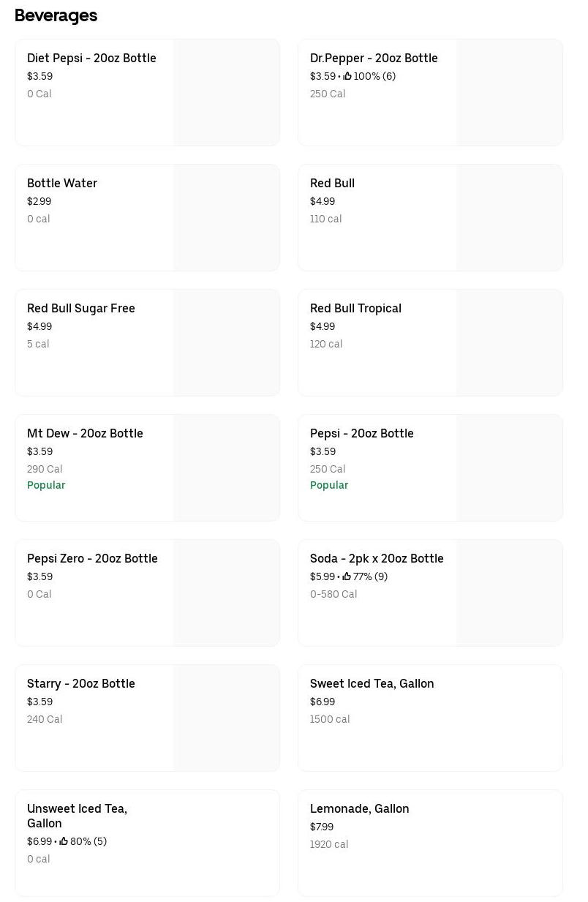Click the Red Bull Tropical image placeholder
This screenshot has width=588, height=902.
point(509,343)
